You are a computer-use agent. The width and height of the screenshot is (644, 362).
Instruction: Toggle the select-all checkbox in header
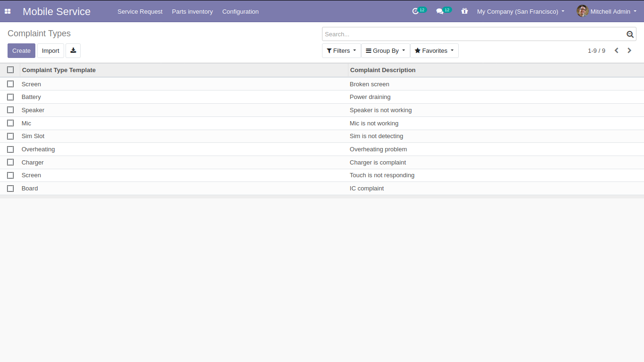pos(10,70)
